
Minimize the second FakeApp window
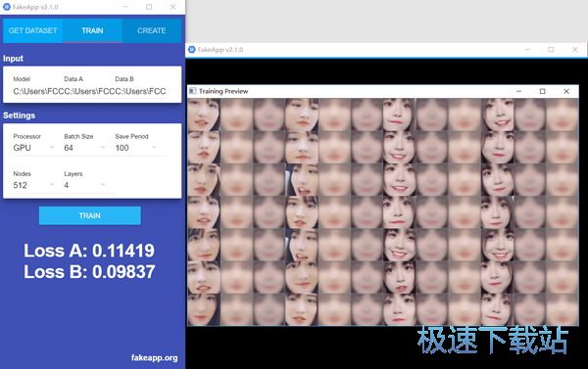[527, 50]
